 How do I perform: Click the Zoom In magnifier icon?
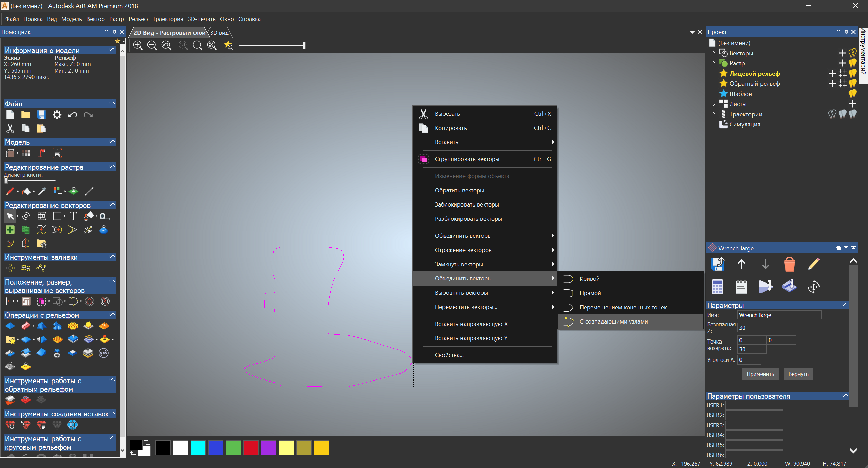pyautogui.click(x=138, y=45)
